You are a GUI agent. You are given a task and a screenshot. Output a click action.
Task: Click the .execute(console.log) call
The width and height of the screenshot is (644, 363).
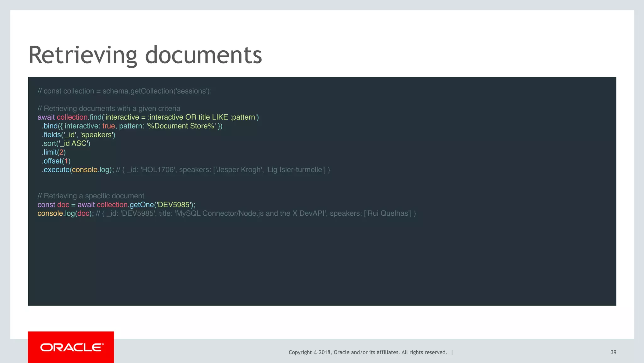tap(77, 170)
